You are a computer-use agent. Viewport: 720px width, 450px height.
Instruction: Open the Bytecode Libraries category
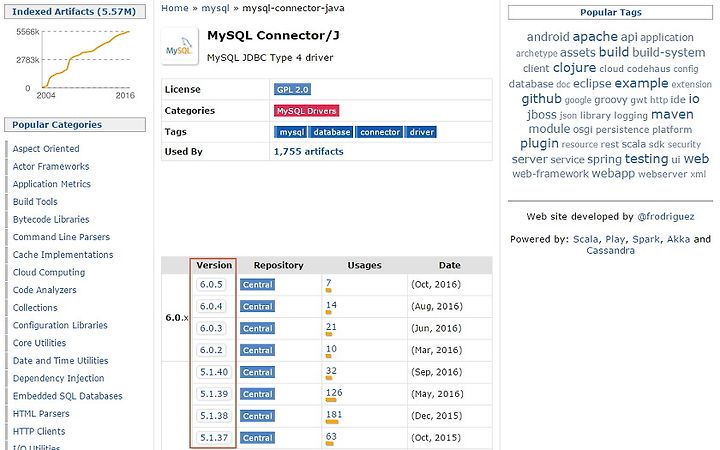[51, 219]
